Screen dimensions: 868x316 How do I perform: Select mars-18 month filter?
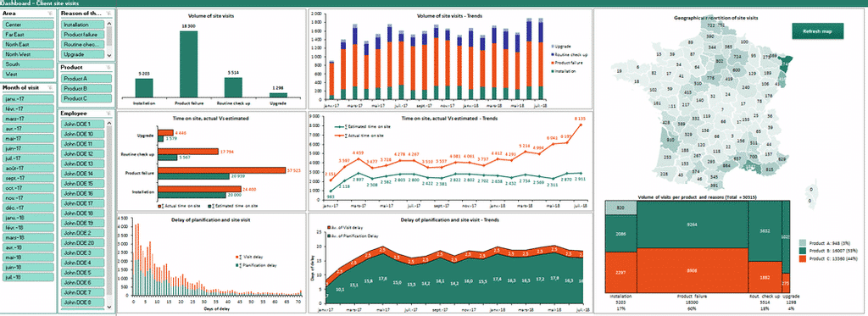coord(28,237)
